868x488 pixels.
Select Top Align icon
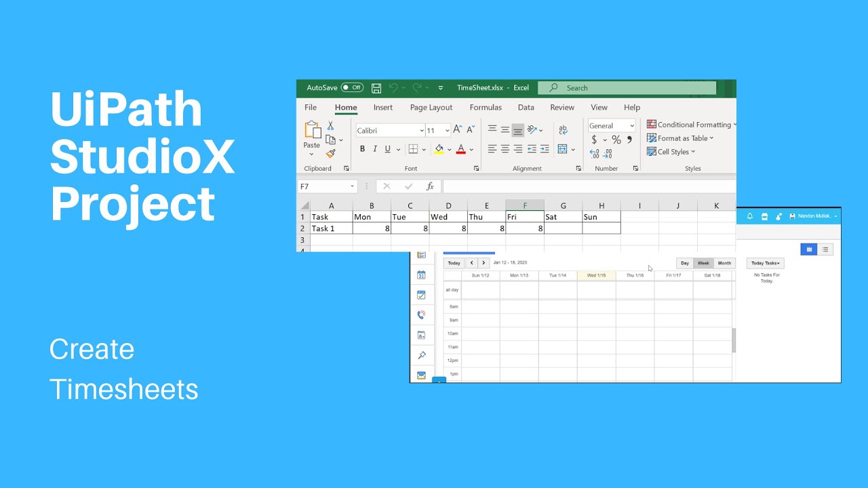[492, 129]
